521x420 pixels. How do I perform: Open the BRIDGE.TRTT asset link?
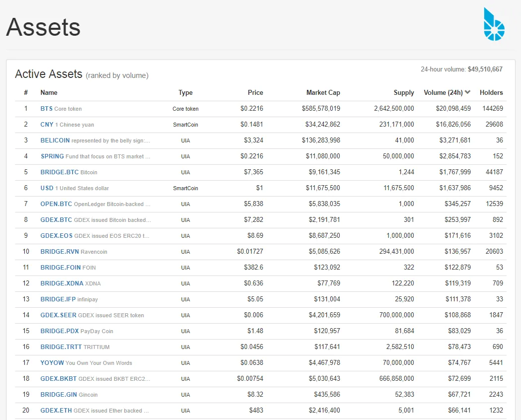[61, 347]
